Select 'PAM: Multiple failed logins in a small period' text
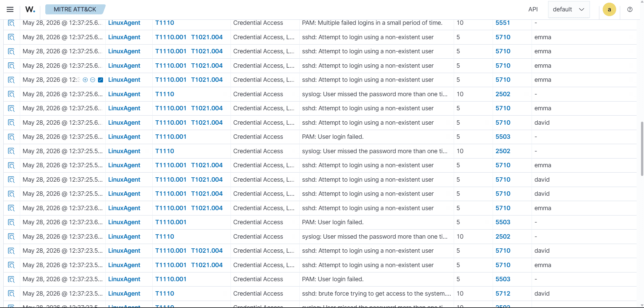The height and width of the screenshot is (308, 644). [372, 23]
